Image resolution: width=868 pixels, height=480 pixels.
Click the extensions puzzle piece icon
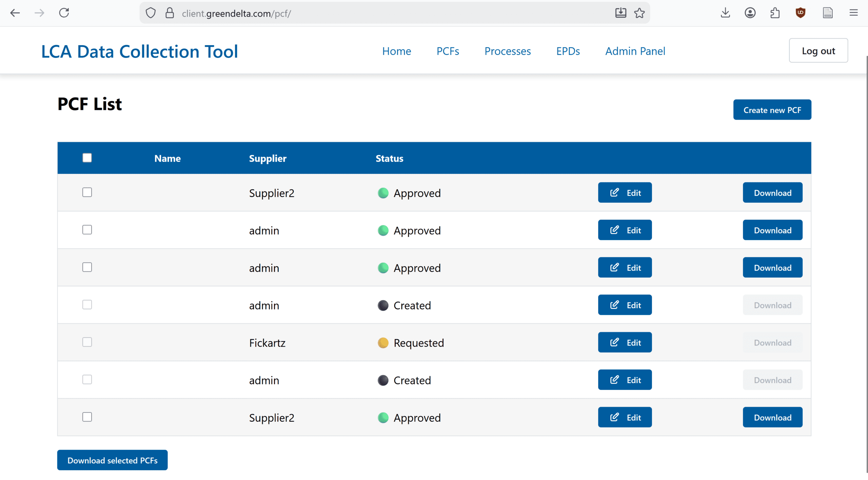pos(775,13)
